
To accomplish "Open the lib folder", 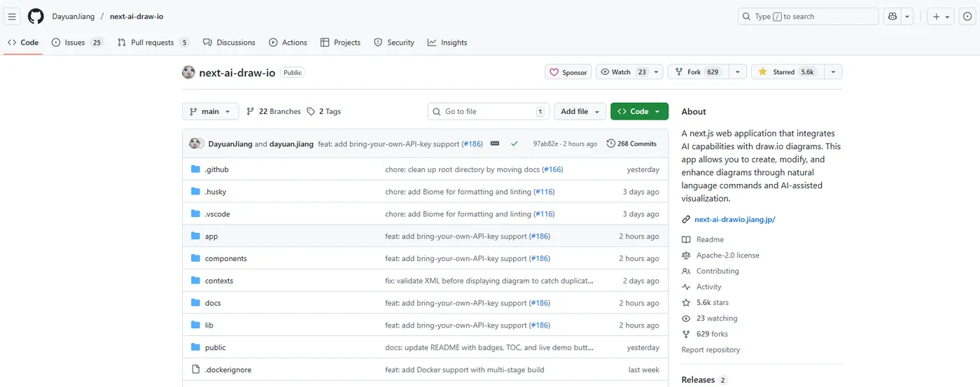I will tap(209, 325).
